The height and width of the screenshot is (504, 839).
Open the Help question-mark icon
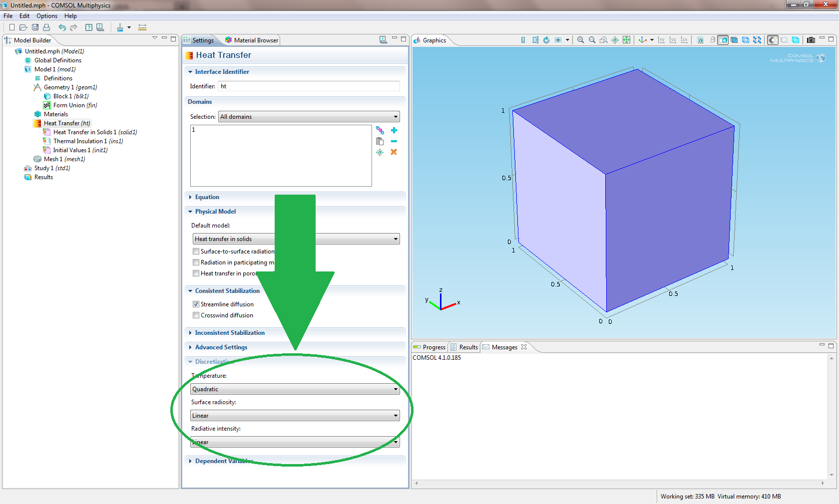[x=88, y=27]
